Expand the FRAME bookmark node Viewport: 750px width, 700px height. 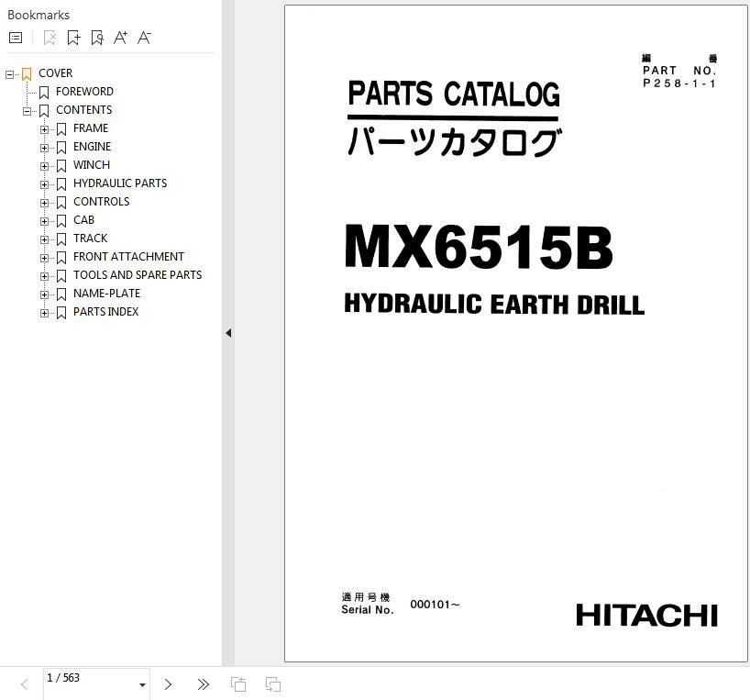pyautogui.click(x=44, y=129)
